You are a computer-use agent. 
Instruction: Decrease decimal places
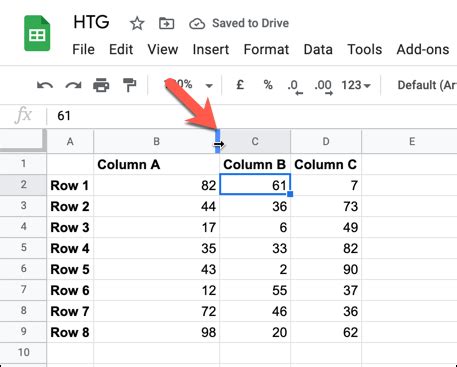click(x=295, y=87)
